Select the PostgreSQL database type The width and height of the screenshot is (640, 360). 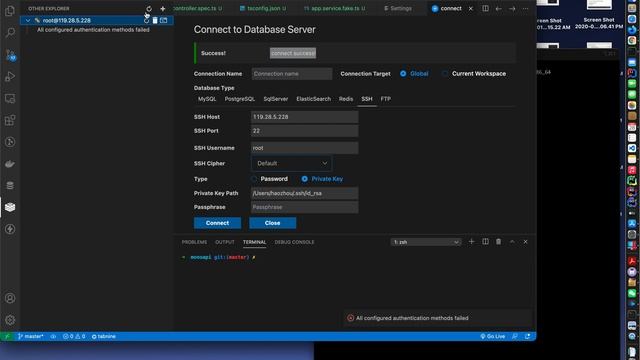click(240, 99)
